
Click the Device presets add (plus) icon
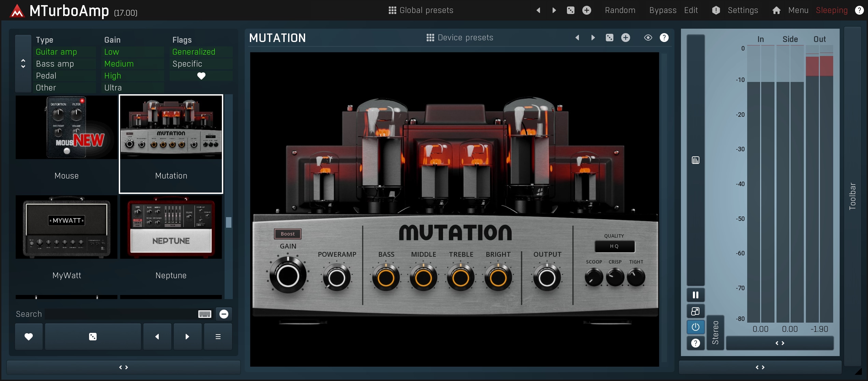click(x=625, y=38)
